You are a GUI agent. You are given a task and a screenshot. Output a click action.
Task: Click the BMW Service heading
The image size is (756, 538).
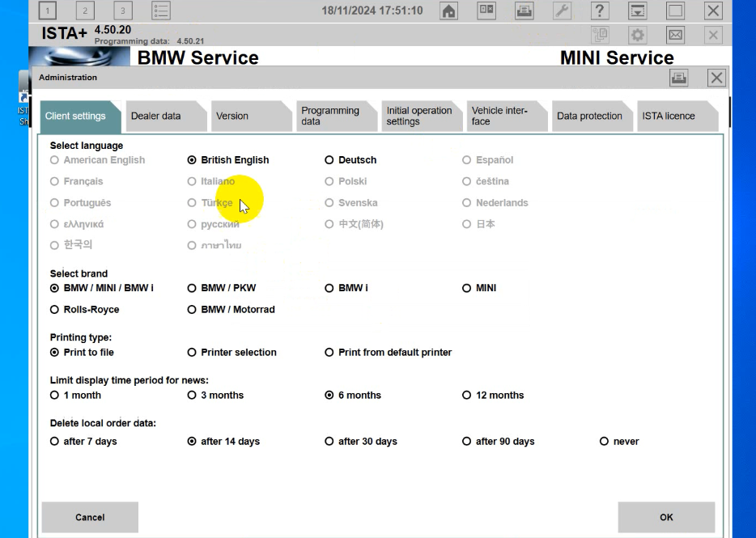pyautogui.click(x=197, y=58)
